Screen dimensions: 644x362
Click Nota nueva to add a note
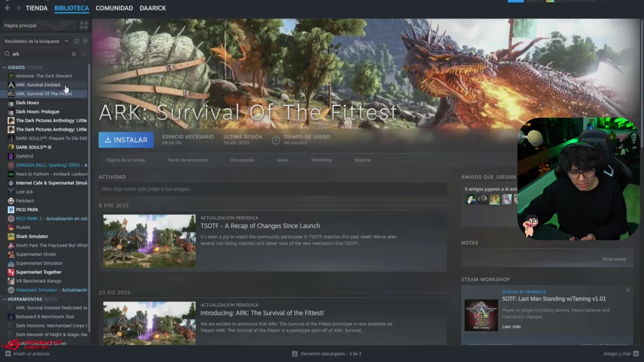point(614,259)
